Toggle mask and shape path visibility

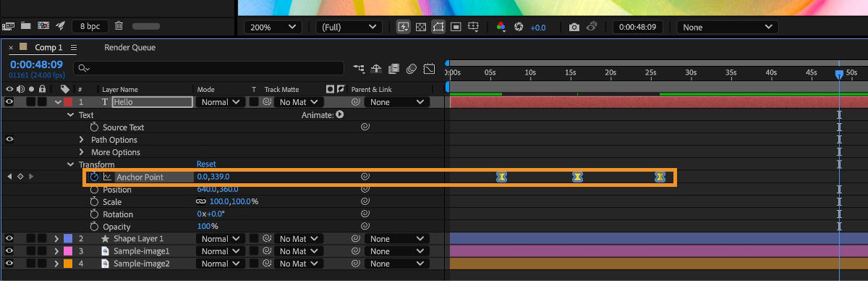coord(438,27)
